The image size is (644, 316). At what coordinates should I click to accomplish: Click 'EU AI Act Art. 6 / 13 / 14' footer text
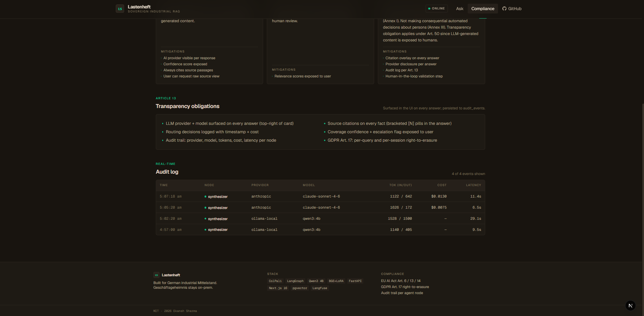click(401, 281)
